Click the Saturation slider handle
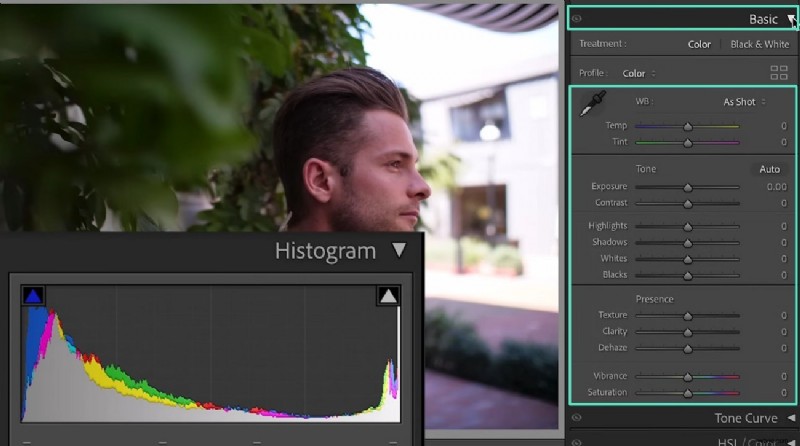The image size is (800, 446). tap(688, 393)
